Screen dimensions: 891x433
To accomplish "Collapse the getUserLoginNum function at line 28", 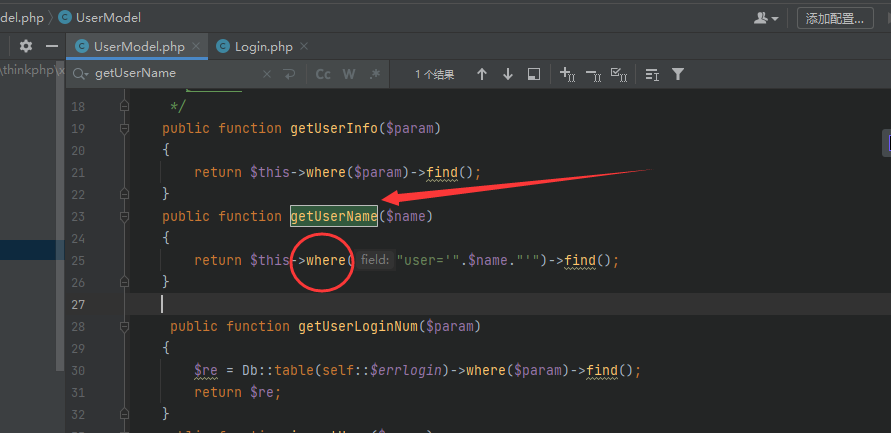I will click(124, 326).
